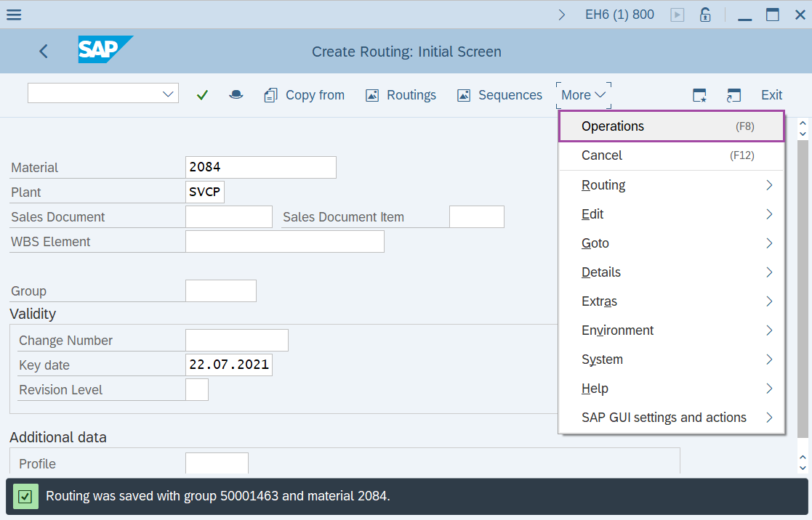Click the vertical scrollbar on the right
This screenshot has width=812, height=520.
pos(803,291)
